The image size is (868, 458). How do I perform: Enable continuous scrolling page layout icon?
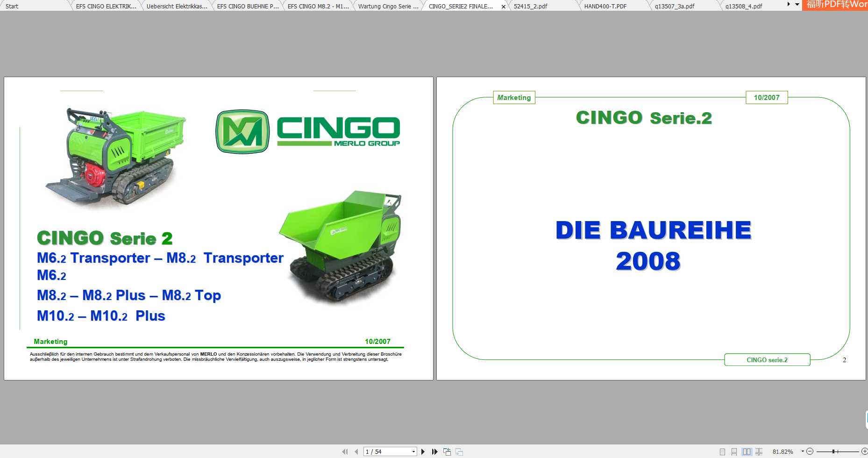pyautogui.click(x=734, y=451)
